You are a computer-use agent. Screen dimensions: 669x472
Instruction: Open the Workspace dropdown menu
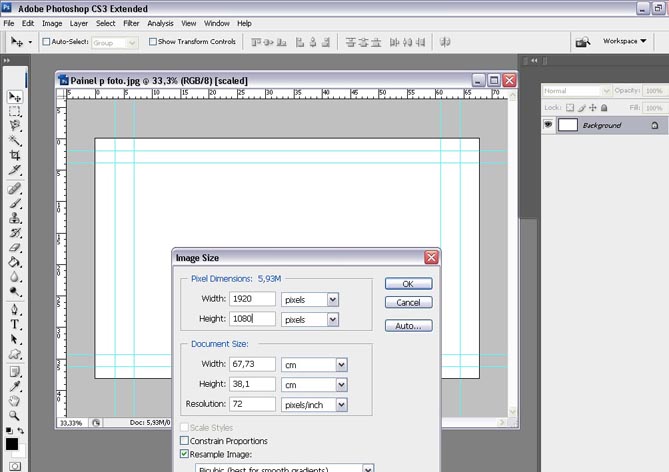tap(626, 42)
